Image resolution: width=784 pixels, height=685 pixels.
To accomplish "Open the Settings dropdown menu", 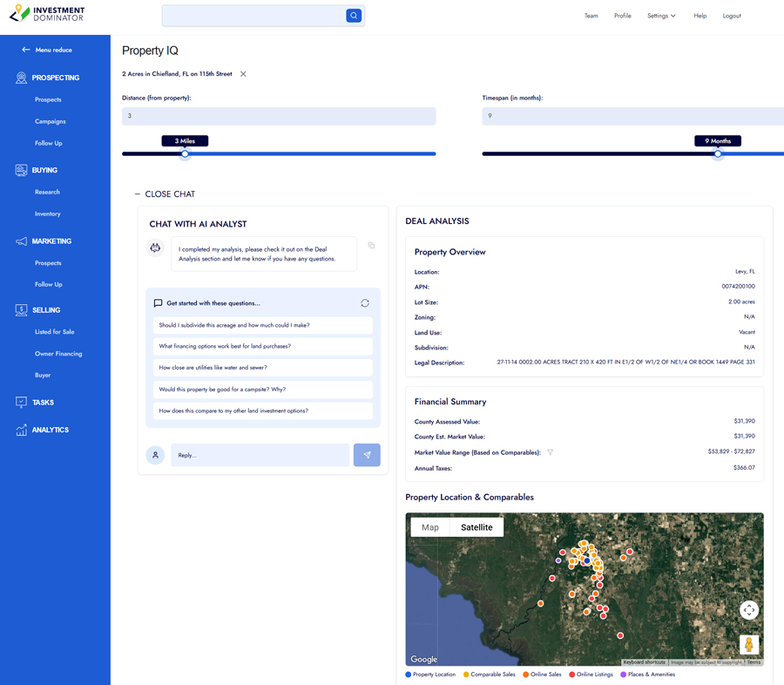I will 661,16.
